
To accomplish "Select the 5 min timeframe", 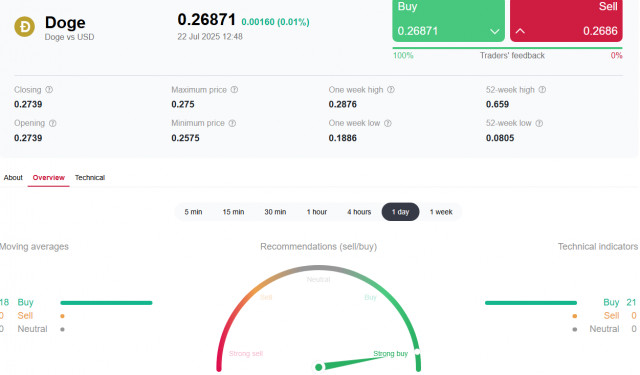I will coord(193,212).
